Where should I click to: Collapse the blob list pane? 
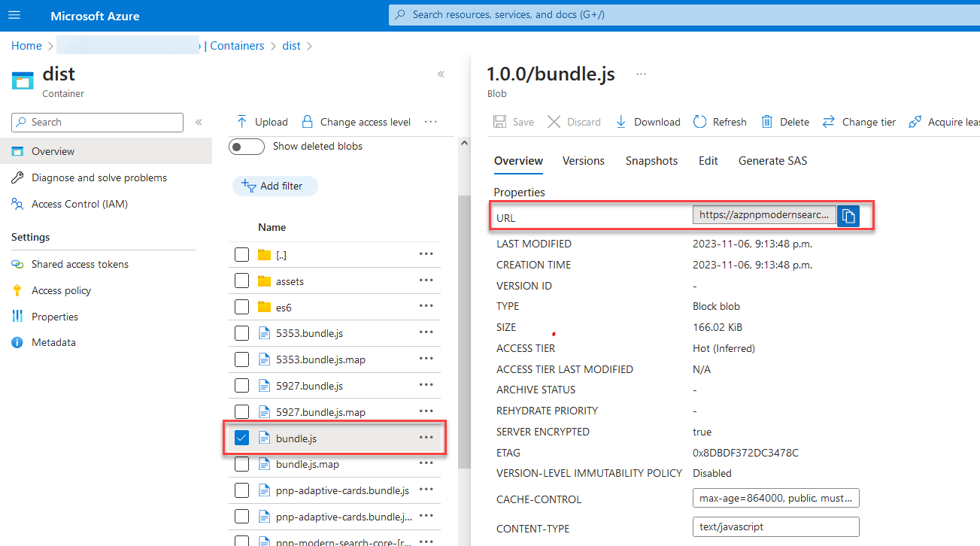[x=441, y=74]
